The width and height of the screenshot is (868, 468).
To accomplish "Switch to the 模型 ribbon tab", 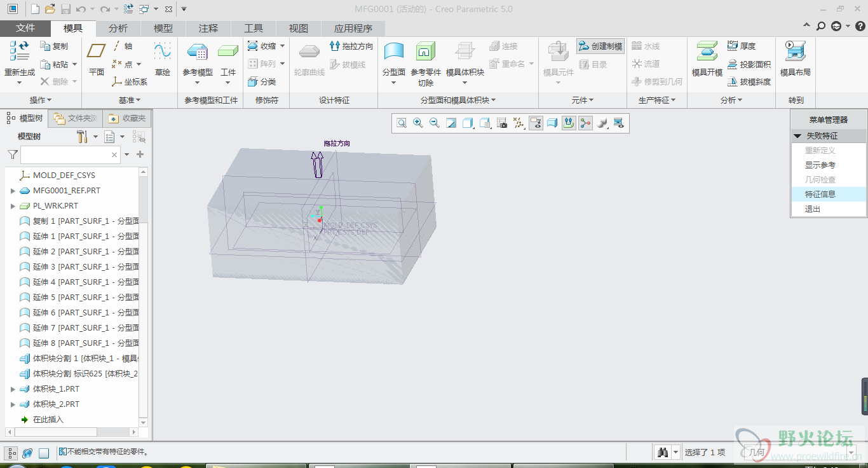I will (163, 28).
